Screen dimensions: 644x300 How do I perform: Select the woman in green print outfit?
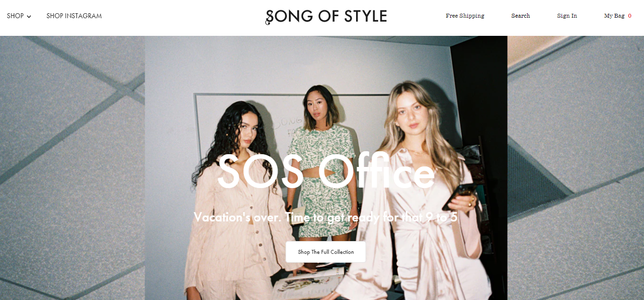tap(320, 162)
